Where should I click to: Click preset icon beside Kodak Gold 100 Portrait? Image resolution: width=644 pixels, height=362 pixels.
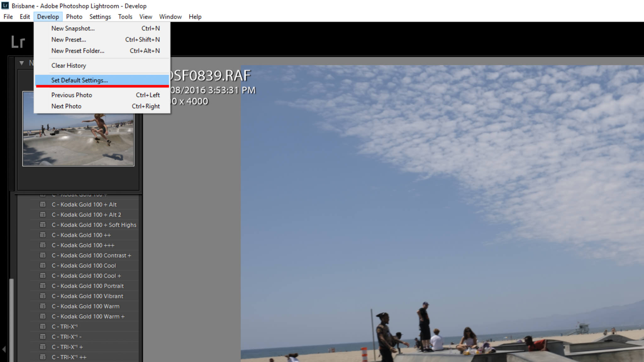pyautogui.click(x=43, y=286)
